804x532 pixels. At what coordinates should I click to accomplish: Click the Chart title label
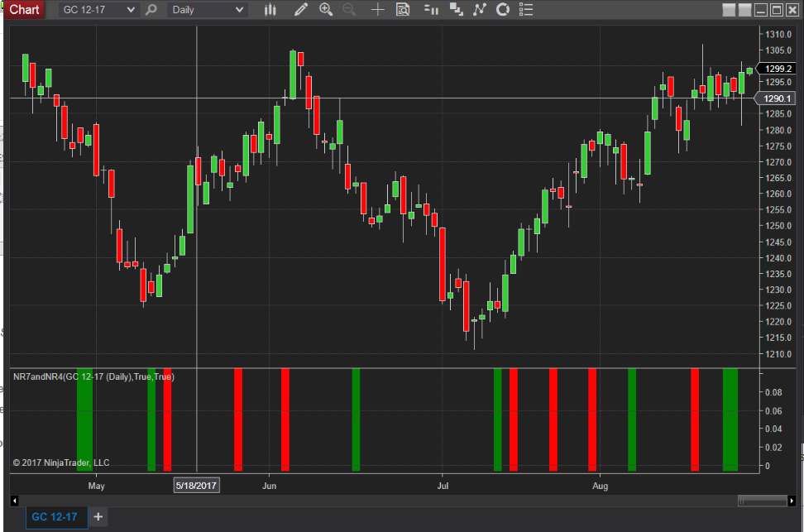[24, 10]
